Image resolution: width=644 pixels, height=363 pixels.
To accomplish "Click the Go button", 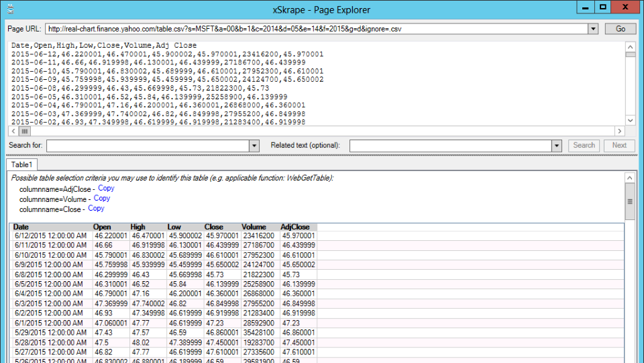I will point(620,29).
